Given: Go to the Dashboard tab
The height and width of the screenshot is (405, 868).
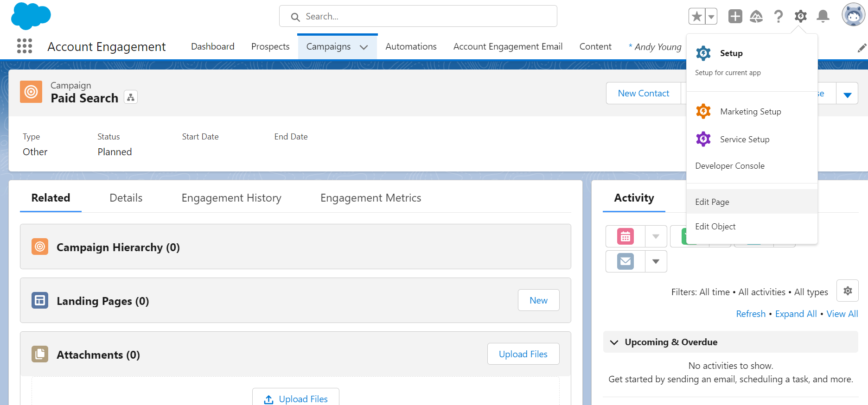Looking at the screenshot, I should coord(213,46).
